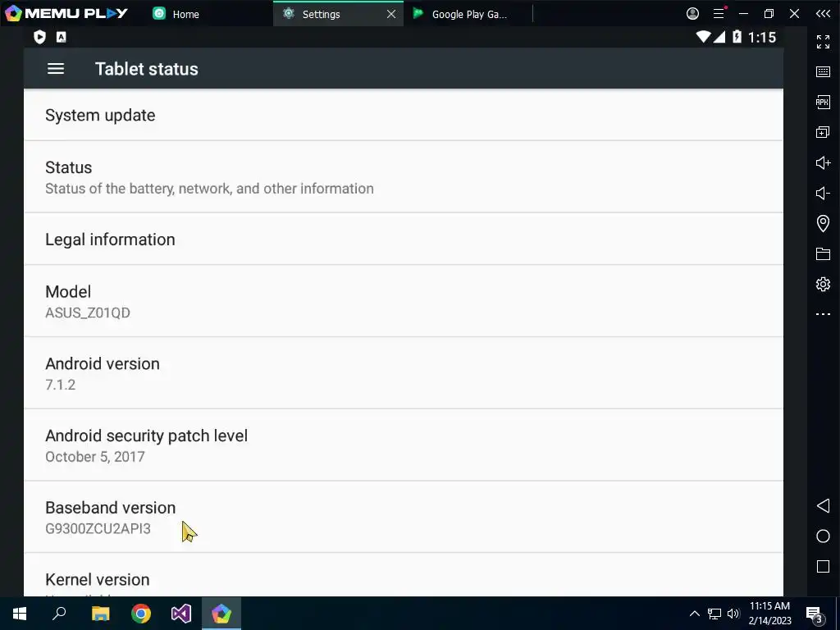Open the MEmu main menu icon
Screen dimensions: 840x630
(x=719, y=13)
